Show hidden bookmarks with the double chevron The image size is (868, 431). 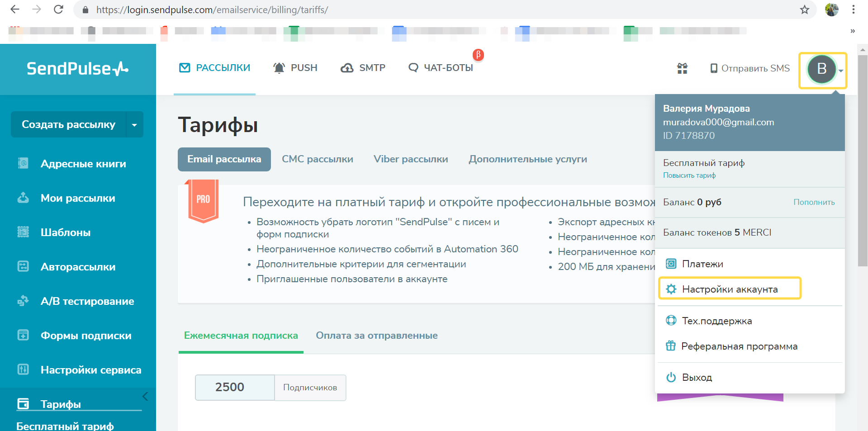tap(853, 31)
